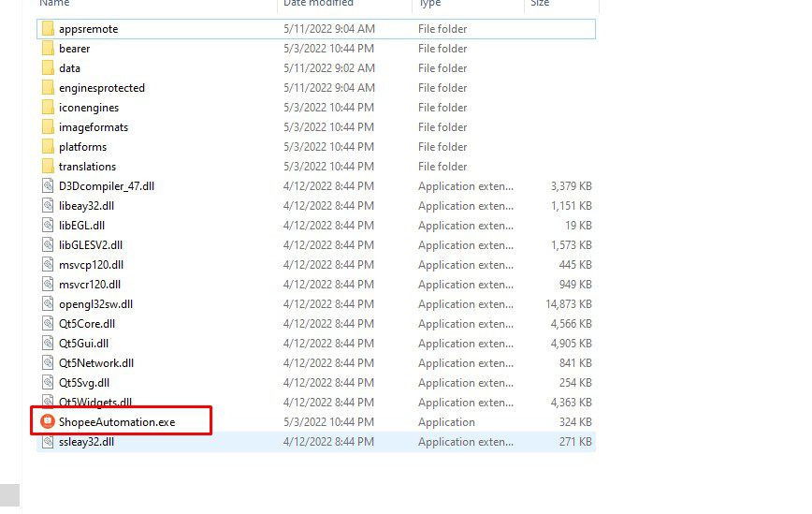Select the appsremote folder name
Image resolution: width=812 pixels, height=514 pixels.
point(89,29)
